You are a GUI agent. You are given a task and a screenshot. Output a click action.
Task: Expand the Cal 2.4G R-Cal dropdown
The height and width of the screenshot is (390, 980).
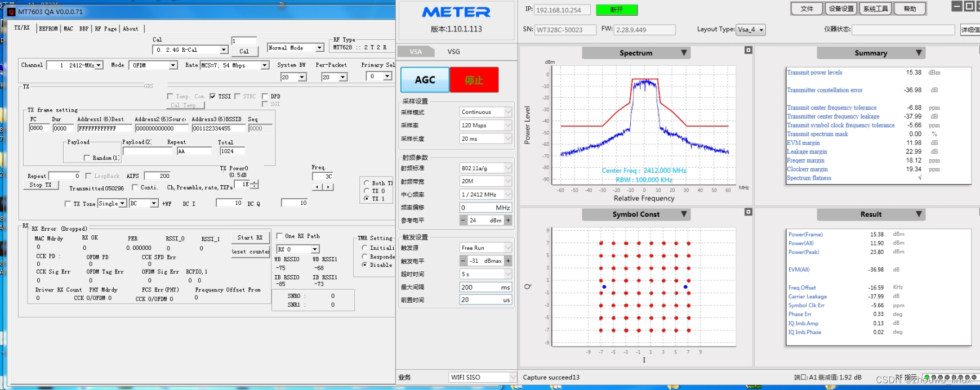(224, 50)
